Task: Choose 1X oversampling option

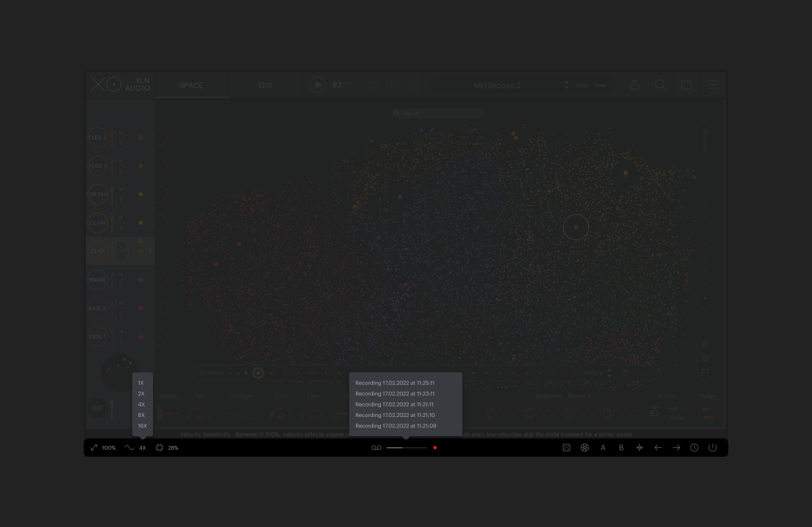Action: pyautogui.click(x=141, y=383)
